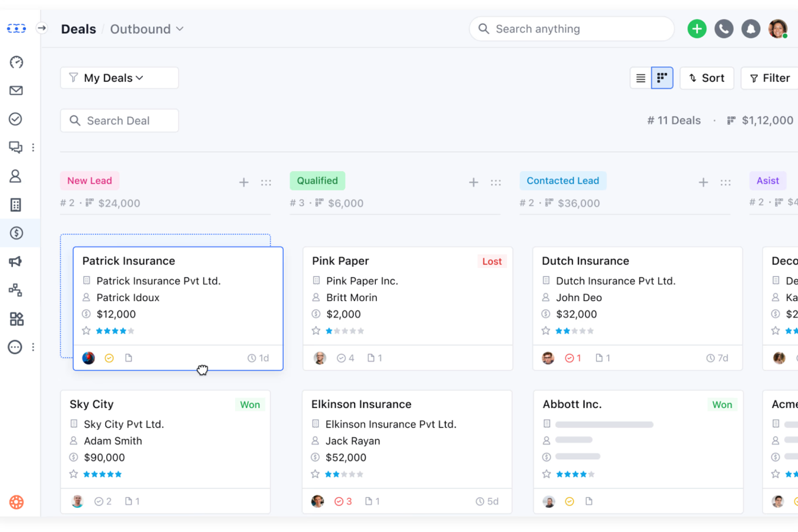The image size is (798, 532).
Task: Start a call using the phone icon
Action: point(724,29)
